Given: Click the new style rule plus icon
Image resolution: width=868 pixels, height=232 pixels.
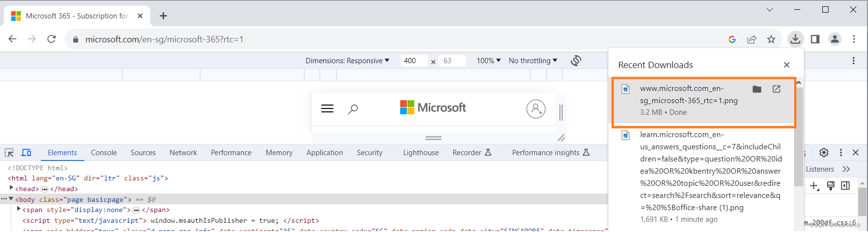Looking at the screenshot, I should [814, 186].
